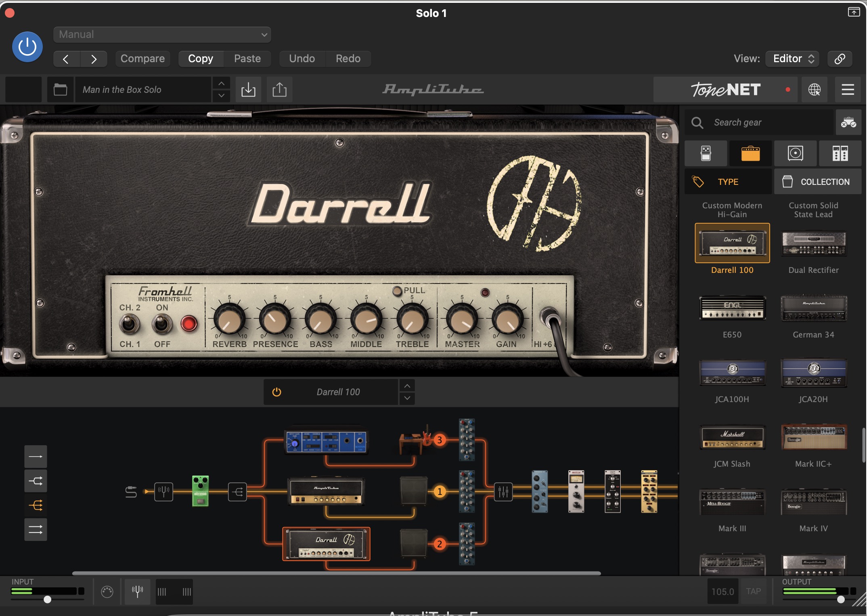Click the PRESENCE knob
The image size is (867, 616).
tap(275, 319)
